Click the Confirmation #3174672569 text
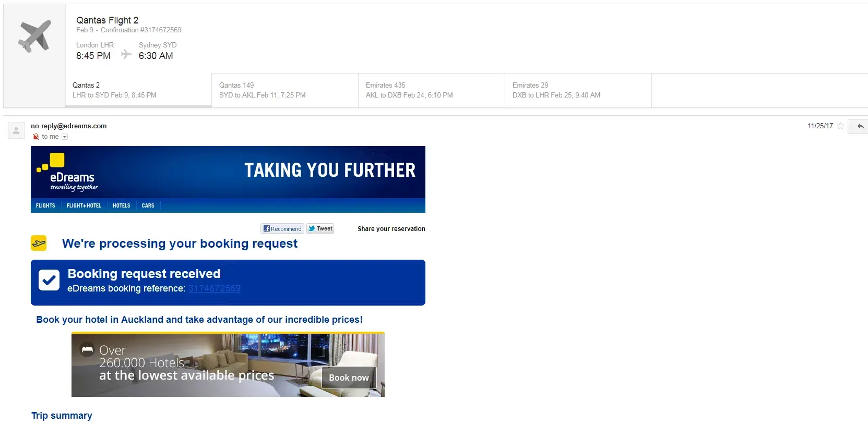The image size is (868, 425). click(141, 30)
